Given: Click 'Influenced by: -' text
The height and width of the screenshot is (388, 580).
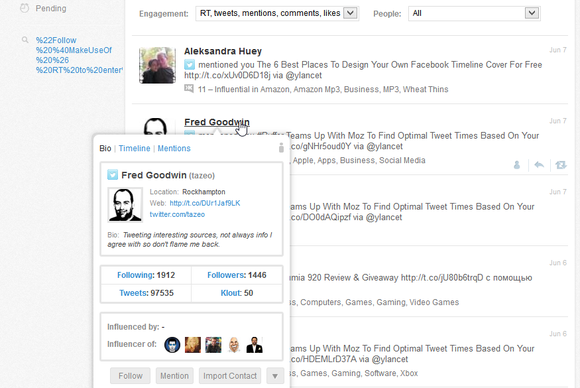Looking at the screenshot, I should click(136, 327).
